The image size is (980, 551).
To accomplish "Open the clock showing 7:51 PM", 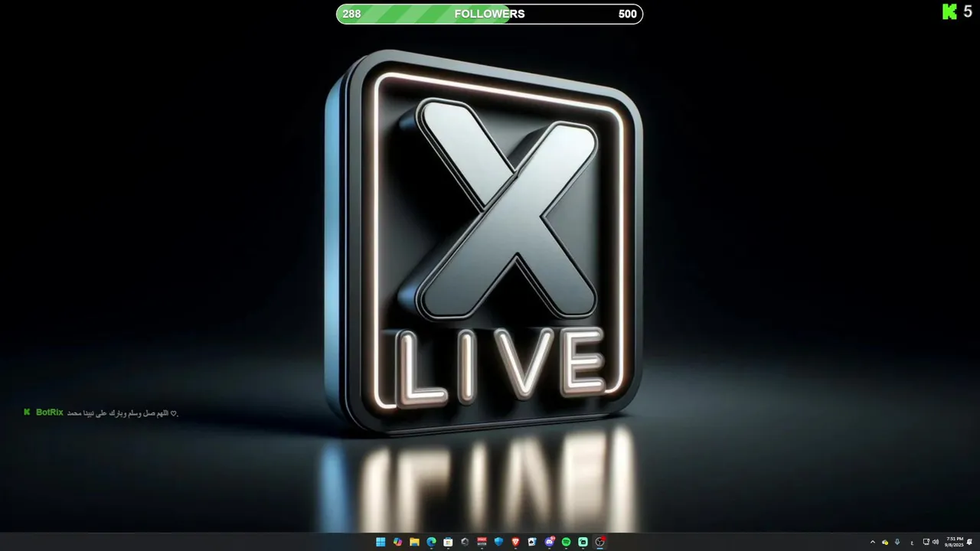I will 954,542.
